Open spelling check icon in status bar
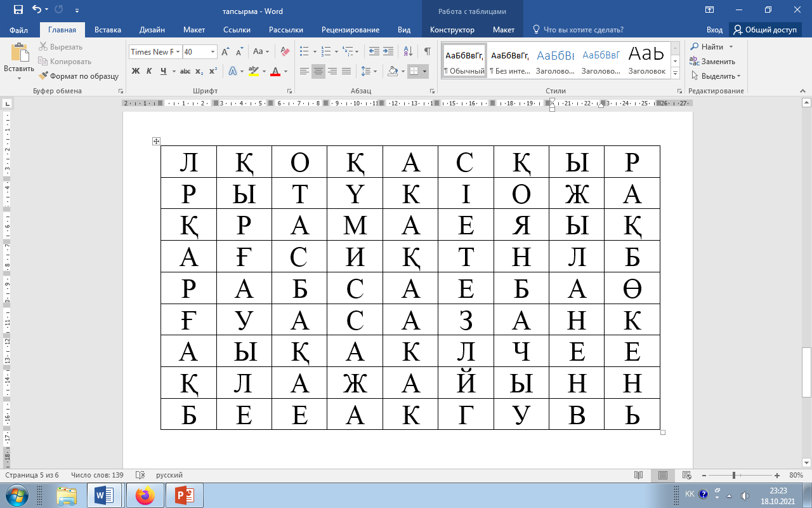Image resolution: width=812 pixels, height=508 pixels. tap(141, 475)
